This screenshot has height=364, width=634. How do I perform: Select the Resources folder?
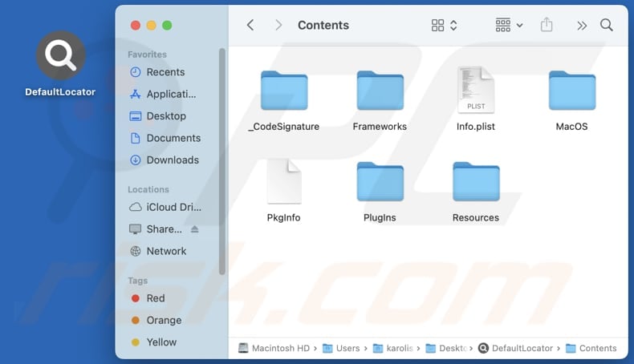point(476,182)
